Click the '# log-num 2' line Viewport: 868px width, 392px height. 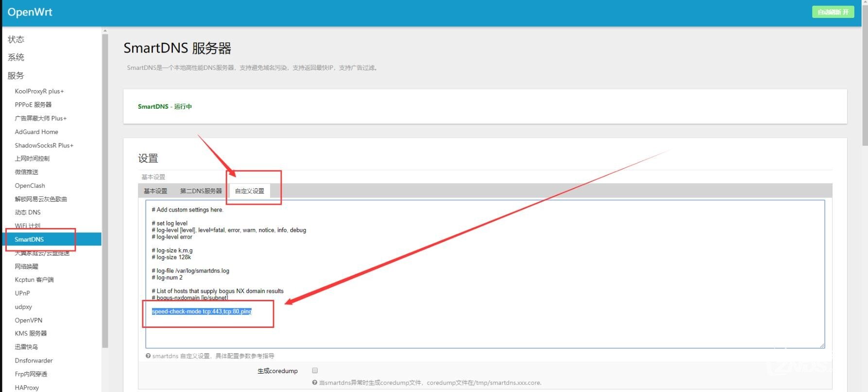(x=167, y=278)
